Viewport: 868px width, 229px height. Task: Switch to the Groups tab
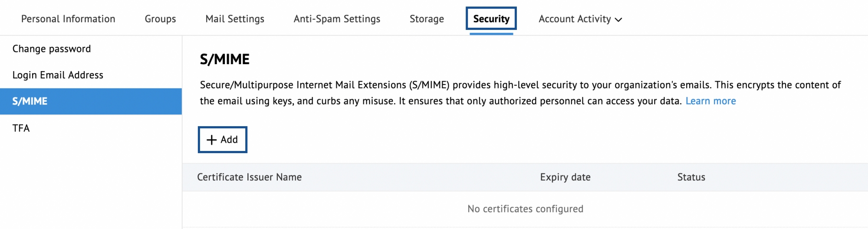(160, 19)
